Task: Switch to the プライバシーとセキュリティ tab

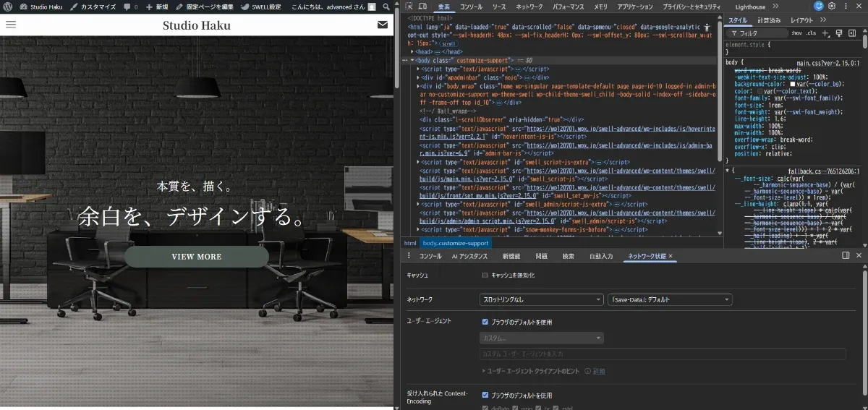Action: pos(692,7)
